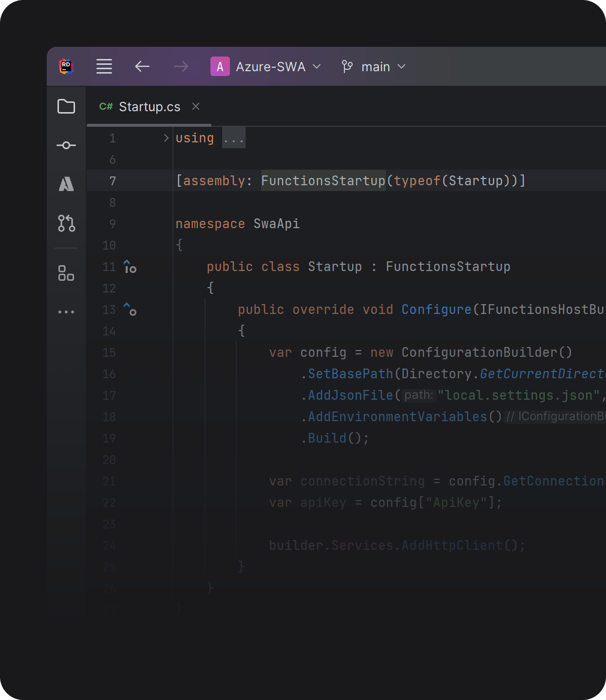606x700 pixels.
Task: Open the Pull Requests tool window
Action: 66,223
